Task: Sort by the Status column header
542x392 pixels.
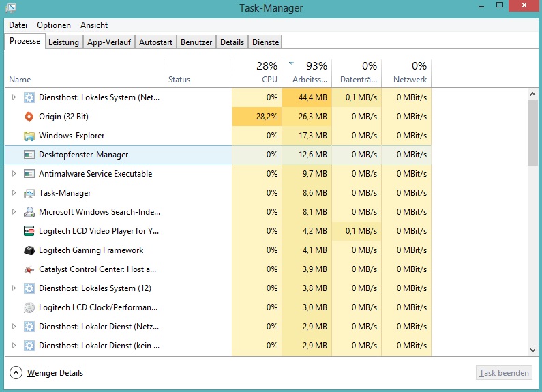Action: pyautogui.click(x=198, y=73)
